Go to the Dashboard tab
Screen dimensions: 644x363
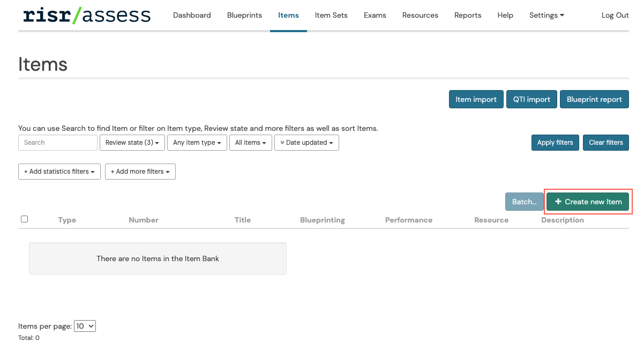[x=192, y=15]
